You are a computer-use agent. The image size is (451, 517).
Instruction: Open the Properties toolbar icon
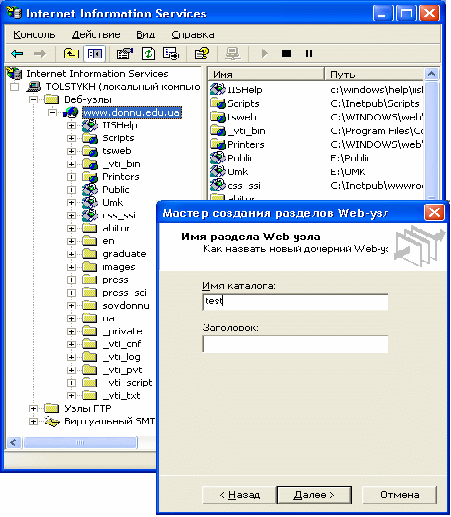pos(125,53)
